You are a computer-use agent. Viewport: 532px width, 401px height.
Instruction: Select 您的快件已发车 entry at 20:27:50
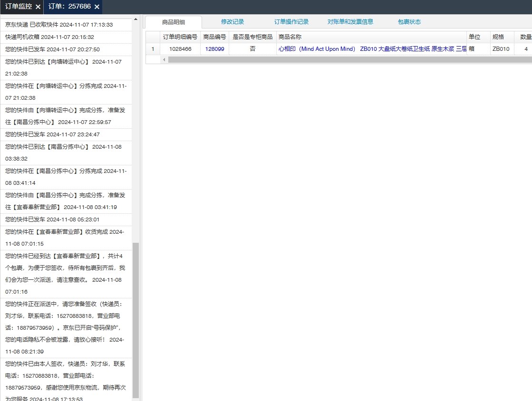66,49
